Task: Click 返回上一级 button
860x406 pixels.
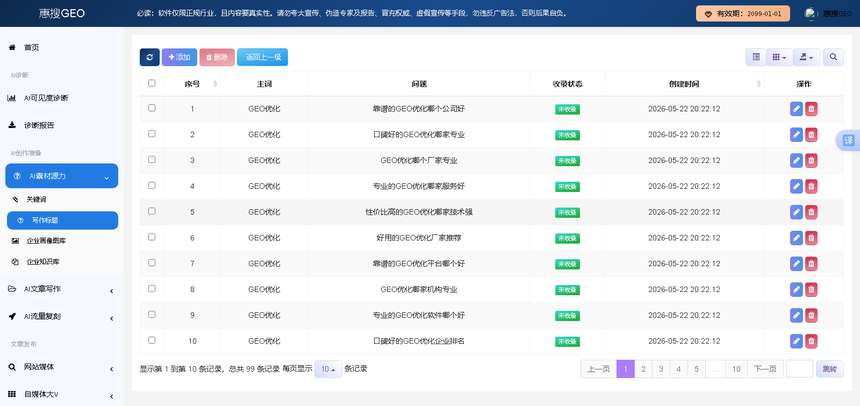Action: [x=263, y=57]
